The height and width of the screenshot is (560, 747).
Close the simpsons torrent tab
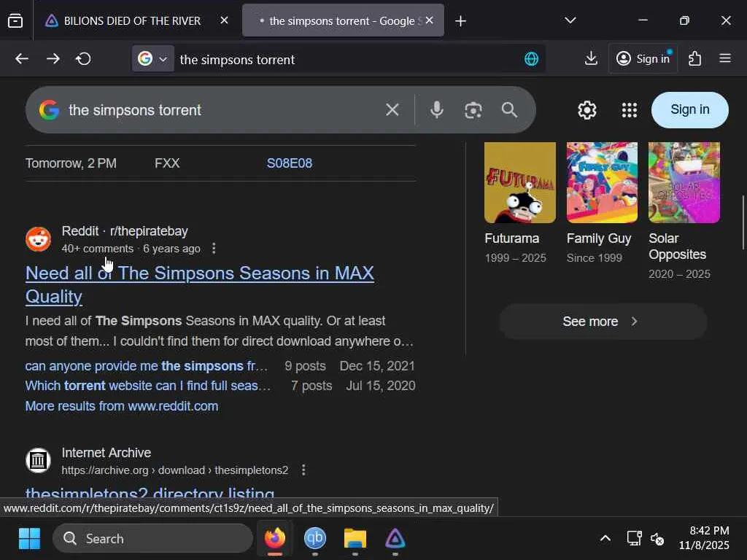[x=429, y=20]
